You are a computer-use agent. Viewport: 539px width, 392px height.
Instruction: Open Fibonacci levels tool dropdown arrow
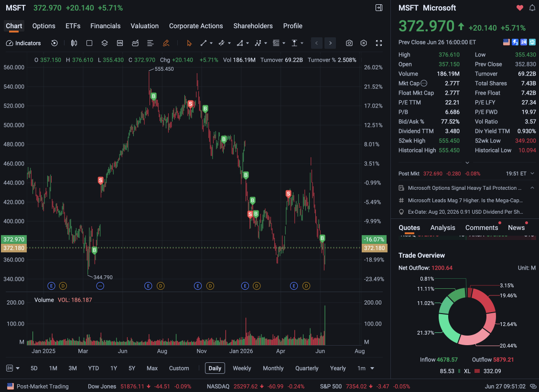[284, 44]
